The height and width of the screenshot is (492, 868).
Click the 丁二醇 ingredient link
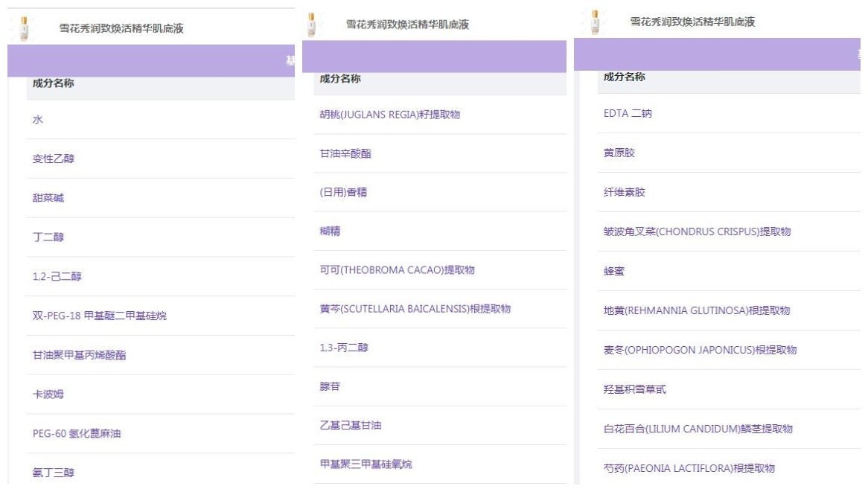pos(48,237)
